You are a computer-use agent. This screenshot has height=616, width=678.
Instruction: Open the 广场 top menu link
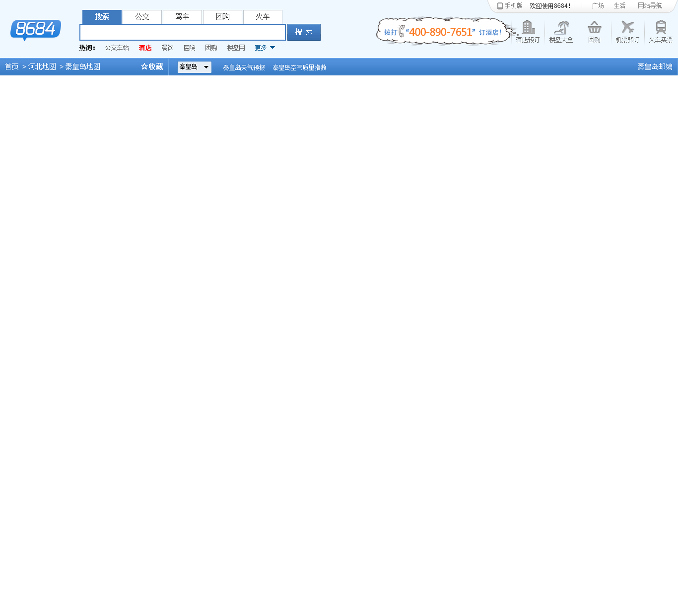pos(598,6)
